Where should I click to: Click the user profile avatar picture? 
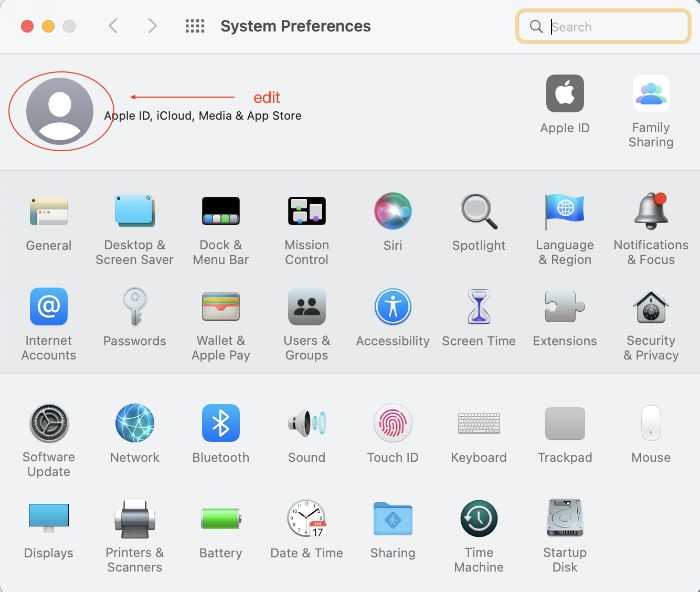click(x=60, y=111)
